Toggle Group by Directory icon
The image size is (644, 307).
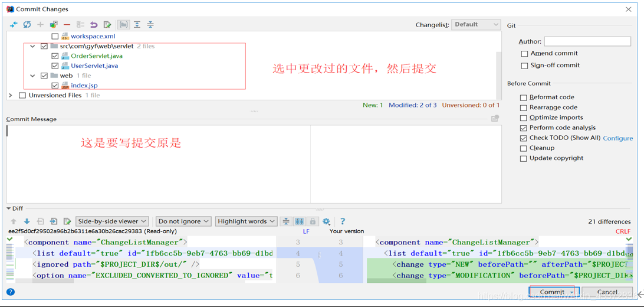pos(123,25)
